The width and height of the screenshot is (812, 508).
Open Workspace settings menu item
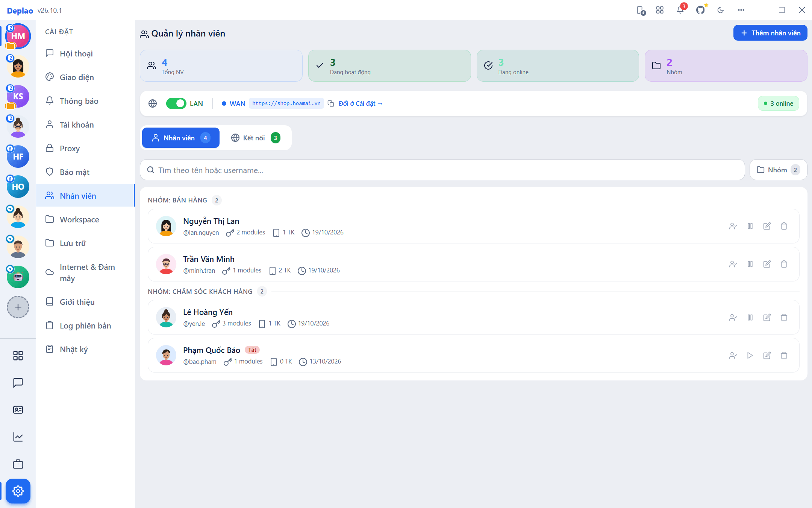85,219
